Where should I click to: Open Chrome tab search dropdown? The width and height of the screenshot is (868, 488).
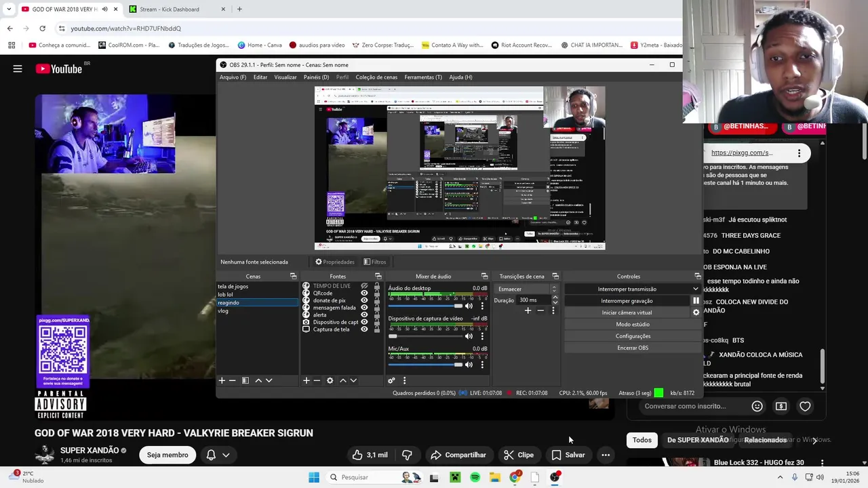[x=9, y=9]
